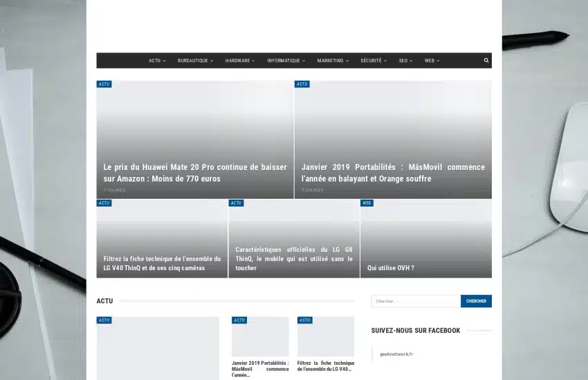
Task: Open the Huawei Mate 20 Pro article
Action: click(195, 173)
